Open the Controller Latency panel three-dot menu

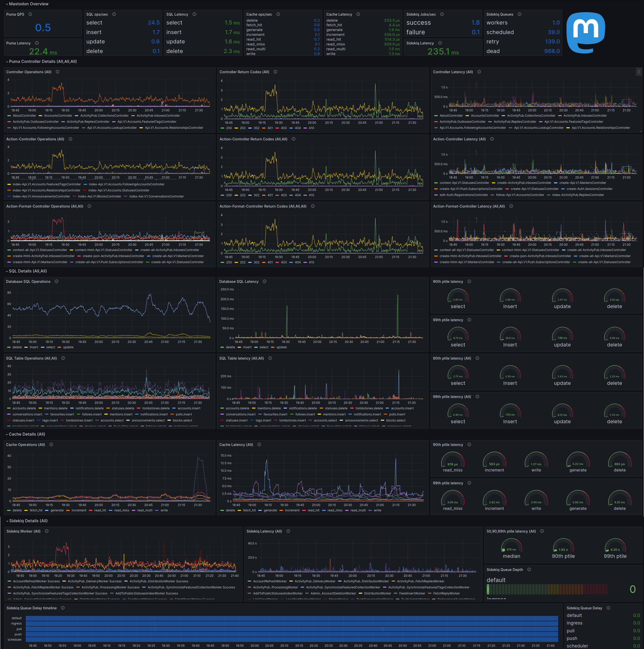pyautogui.click(x=639, y=72)
